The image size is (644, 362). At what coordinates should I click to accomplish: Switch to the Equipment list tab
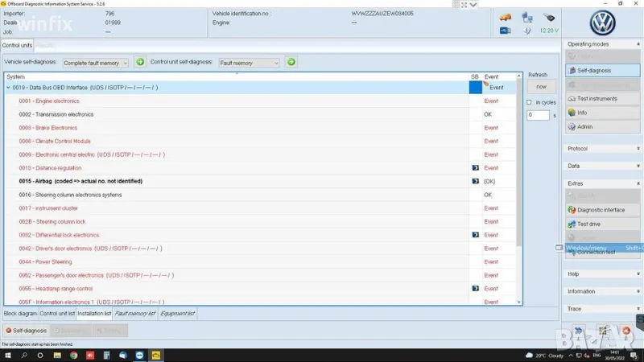pyautogui.click(x=177, y=313)
